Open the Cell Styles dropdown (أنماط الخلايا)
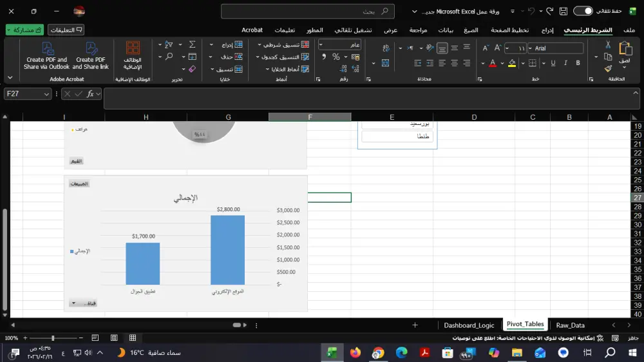Viewport: 644px width, 362px height. (x=287, y=69)
